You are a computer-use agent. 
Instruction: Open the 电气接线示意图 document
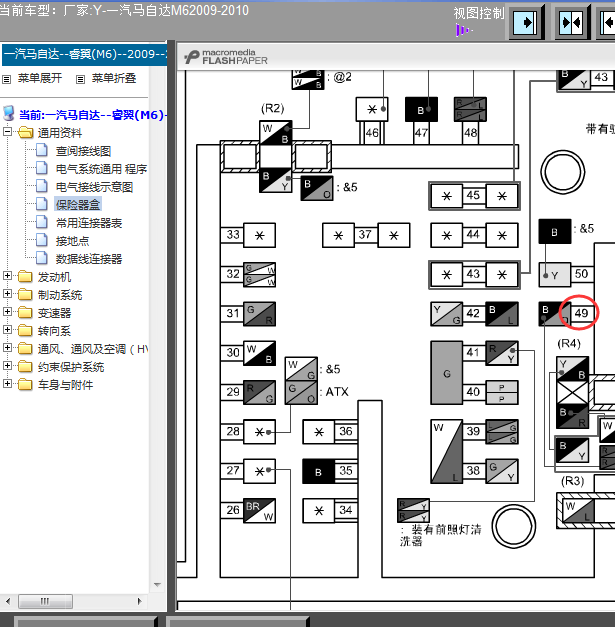94,187
